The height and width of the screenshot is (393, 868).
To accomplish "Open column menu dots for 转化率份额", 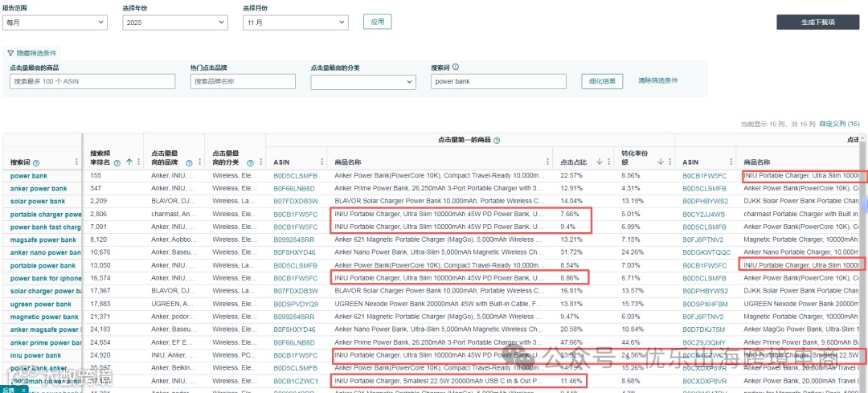I will [669, 162].
